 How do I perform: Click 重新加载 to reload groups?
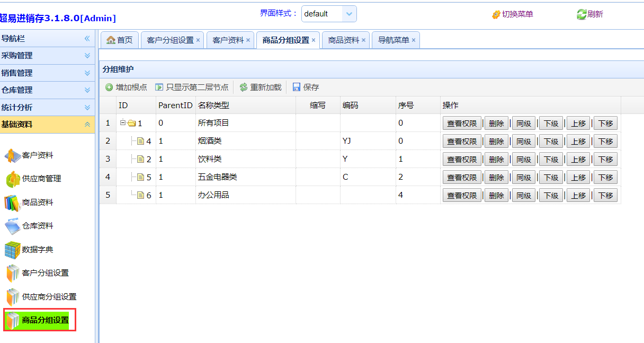pos(261,87)
